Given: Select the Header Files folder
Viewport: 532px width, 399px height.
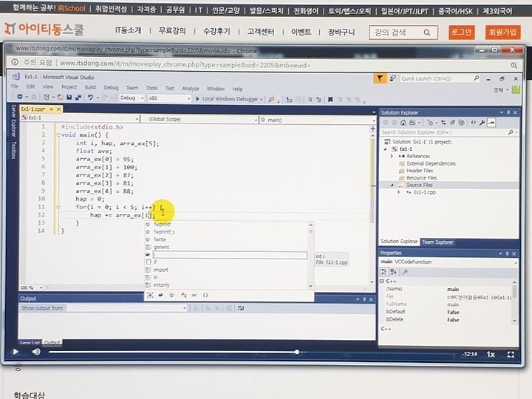Looking at the screenshot, I should click(x=420, y=171).
